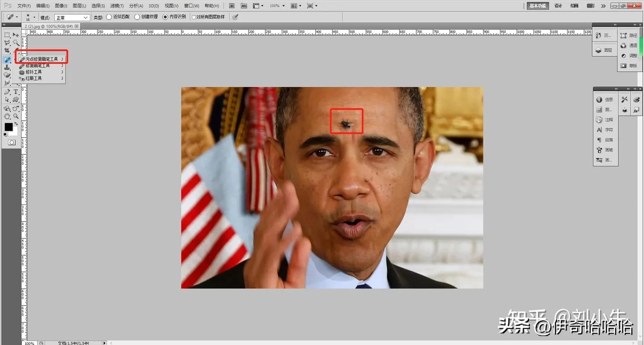Select the 近似匹配 radio option
The height and width of the screenshot is (345, 644).
tap(109, 17)
